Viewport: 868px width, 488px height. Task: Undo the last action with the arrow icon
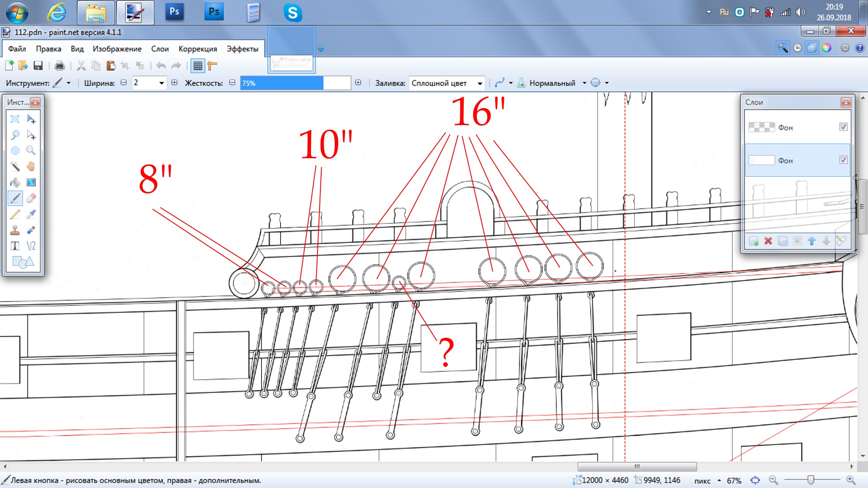coord(161,65)
